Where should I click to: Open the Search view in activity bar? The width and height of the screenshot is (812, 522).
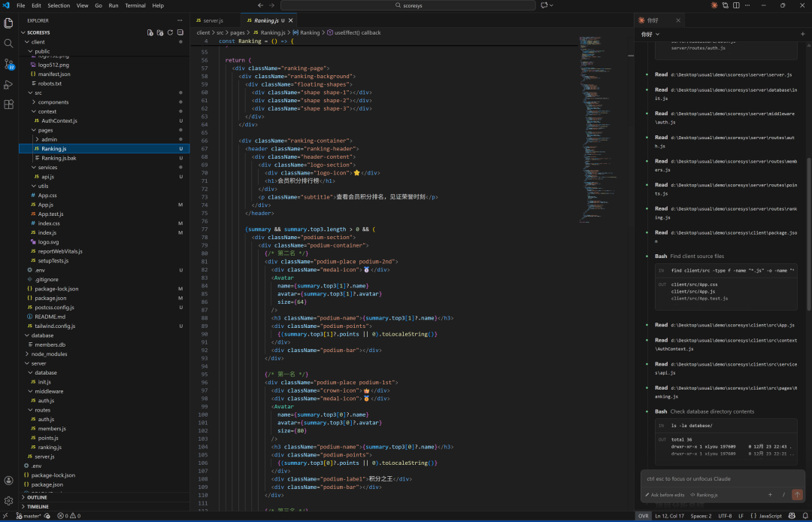[x=9, y=43]
